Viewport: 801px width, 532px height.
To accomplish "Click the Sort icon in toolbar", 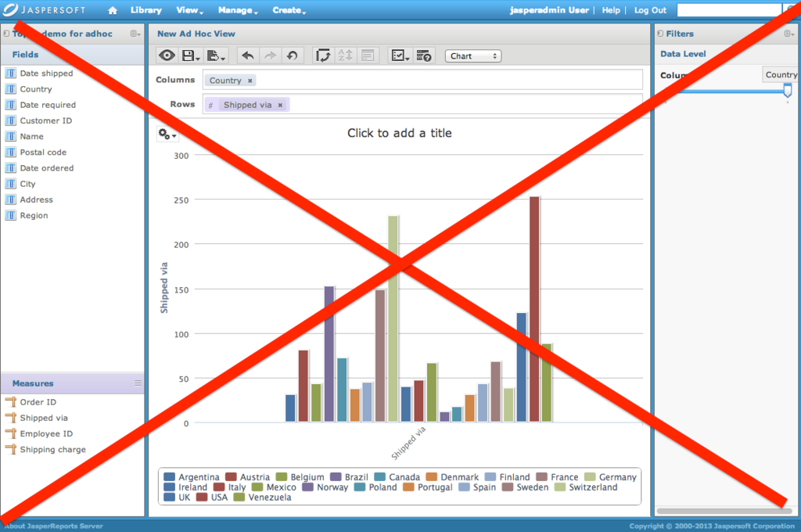I will tap(345, 56).
